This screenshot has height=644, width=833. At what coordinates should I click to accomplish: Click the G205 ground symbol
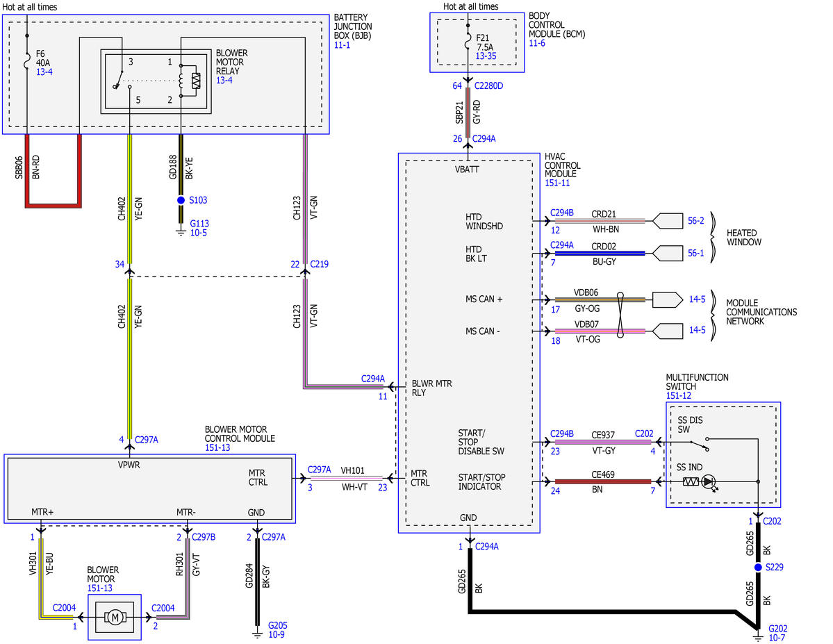tap(257, 633)
